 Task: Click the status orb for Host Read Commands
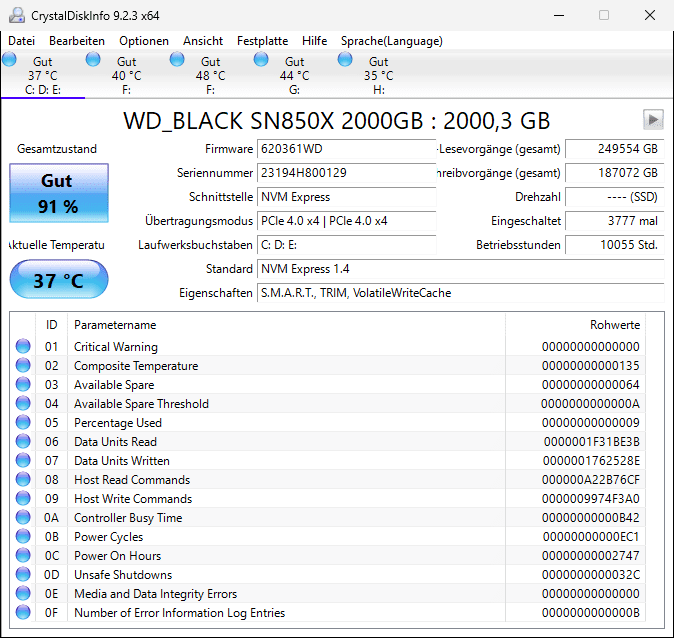point(23,479)
